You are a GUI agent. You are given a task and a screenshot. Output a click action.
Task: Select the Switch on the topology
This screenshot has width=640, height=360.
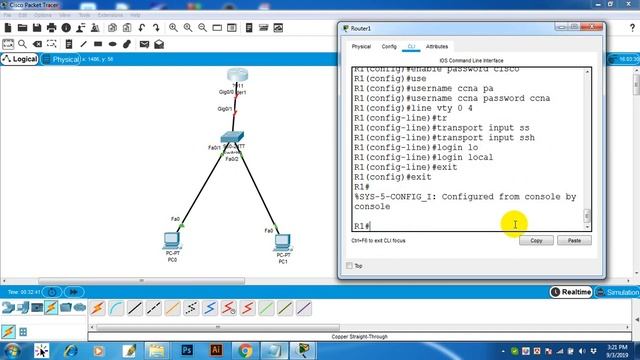point(232,137)
